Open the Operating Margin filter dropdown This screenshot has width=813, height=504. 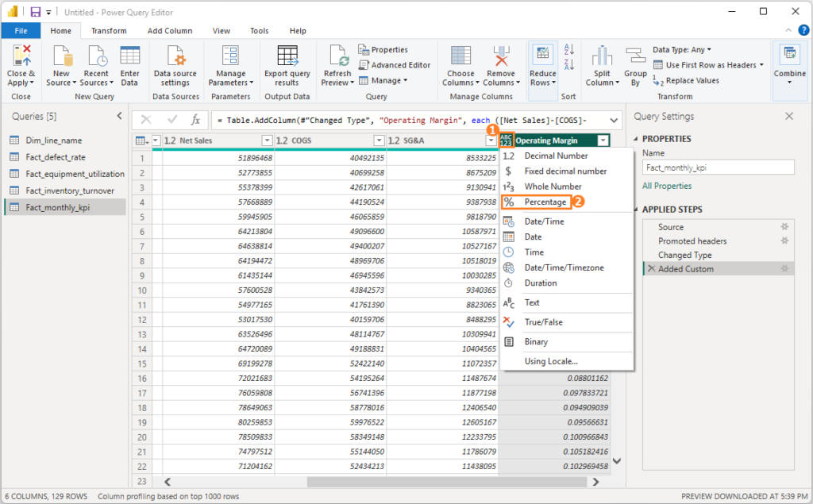point(603,140)
